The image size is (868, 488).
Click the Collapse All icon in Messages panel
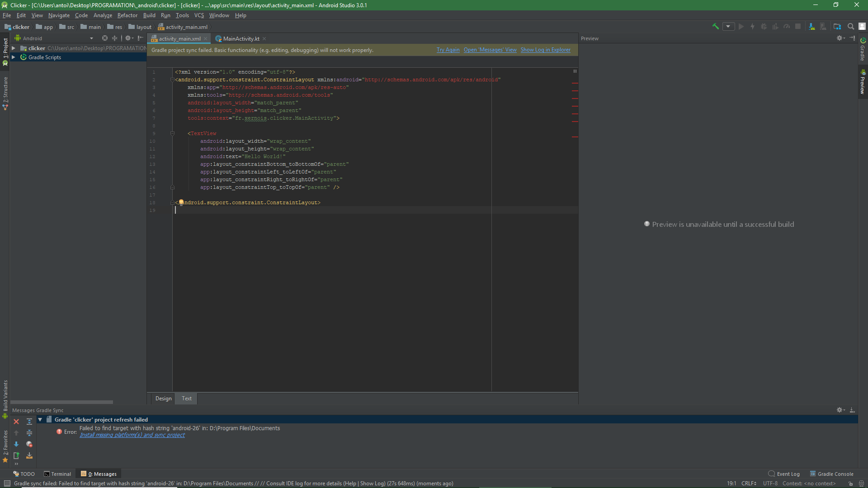(29, 433)
